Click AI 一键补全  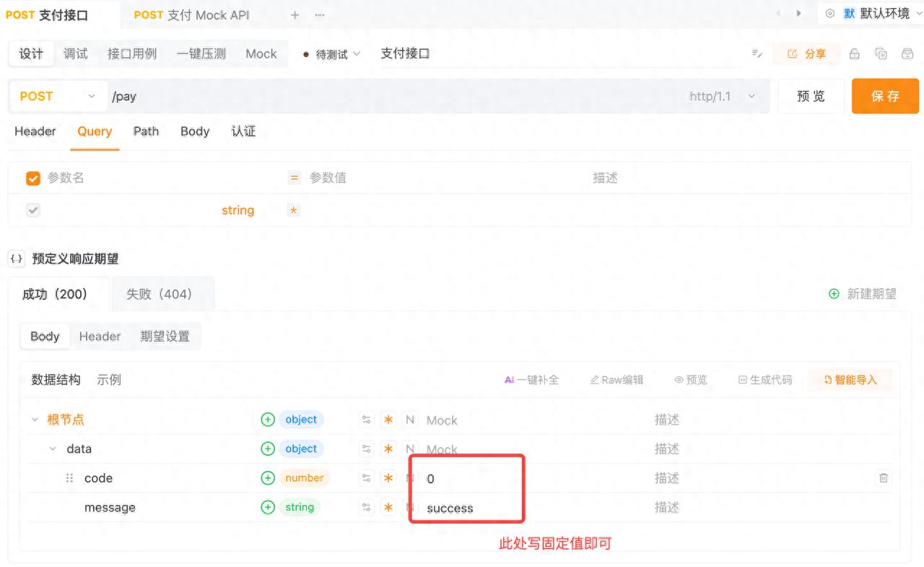531,380
